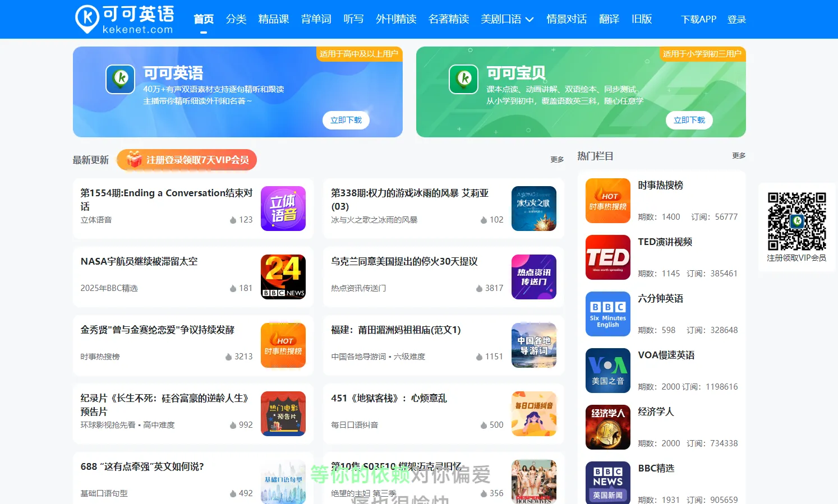Open article 688 "这有点牵强"英文如何说?
838x504 pixels.
click(x=142, y=466)
